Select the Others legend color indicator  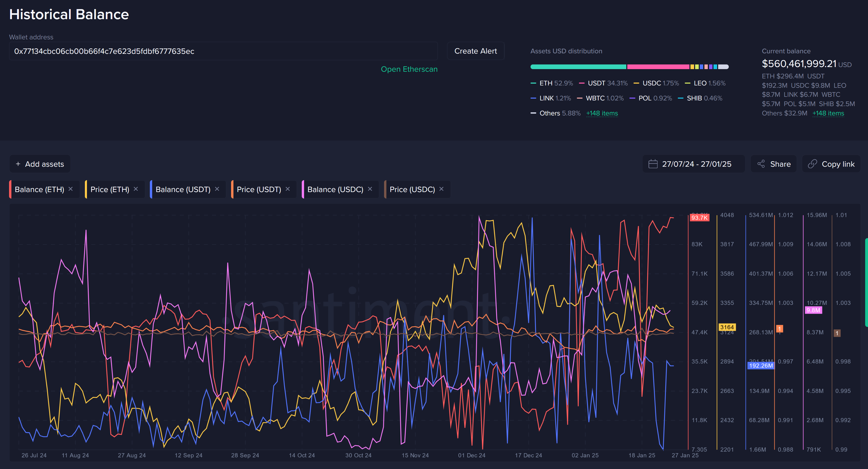[x=533, y=113]
